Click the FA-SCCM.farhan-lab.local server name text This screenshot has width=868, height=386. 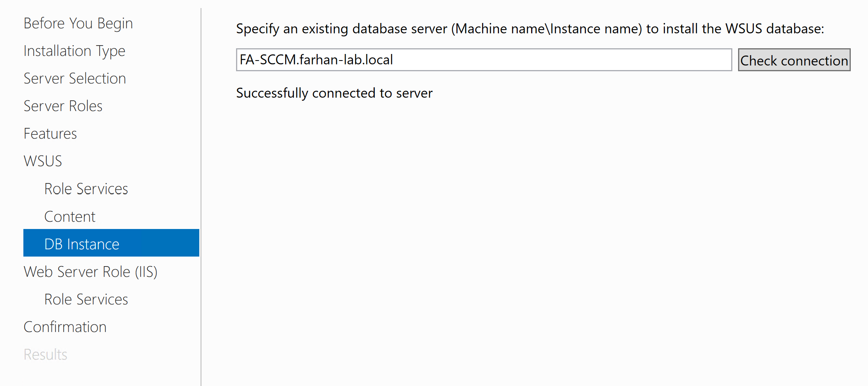[x=316, y=60]
